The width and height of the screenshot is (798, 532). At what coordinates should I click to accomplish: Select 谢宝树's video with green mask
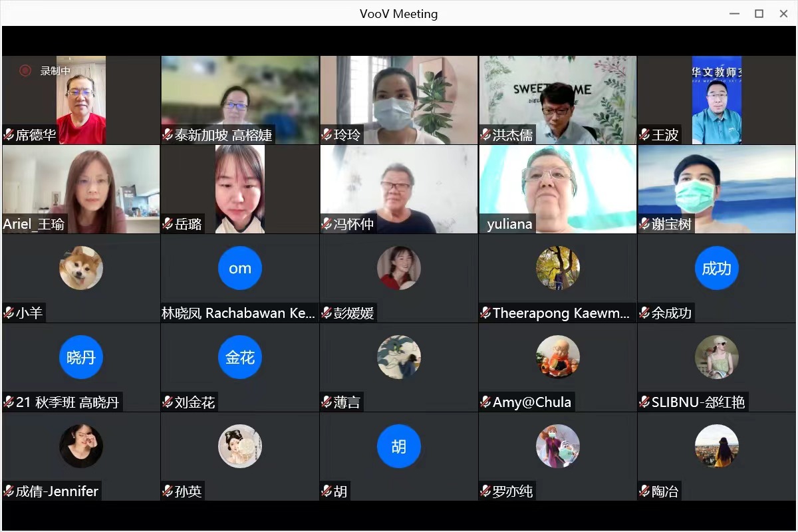(x=716, y=189)
